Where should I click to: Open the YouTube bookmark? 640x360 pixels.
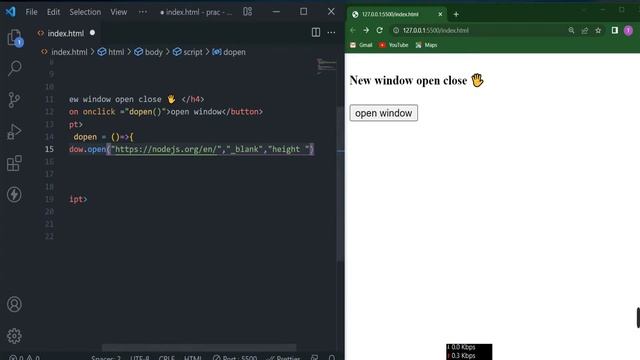click(393, 45)
